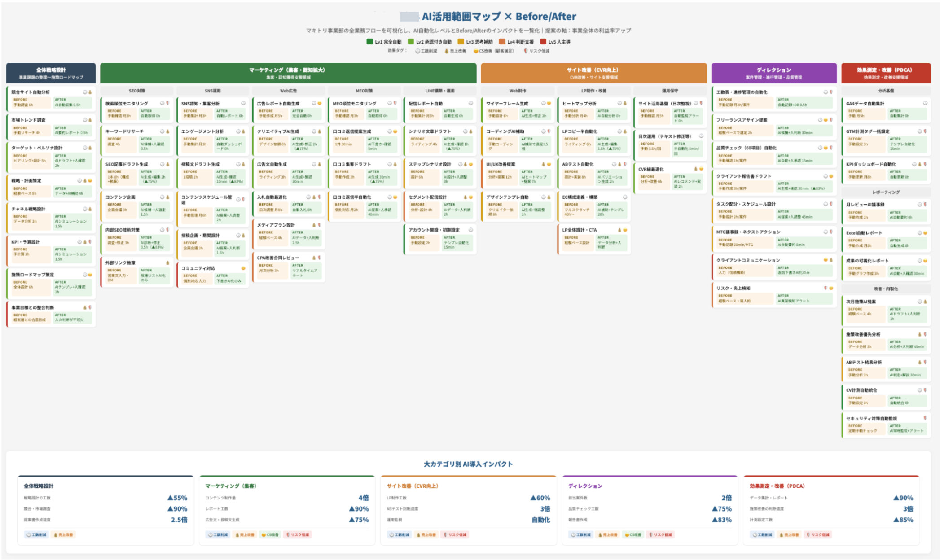
Task: Click the サイト改善 (CVR向上) impact summary title
Action: 413,486
